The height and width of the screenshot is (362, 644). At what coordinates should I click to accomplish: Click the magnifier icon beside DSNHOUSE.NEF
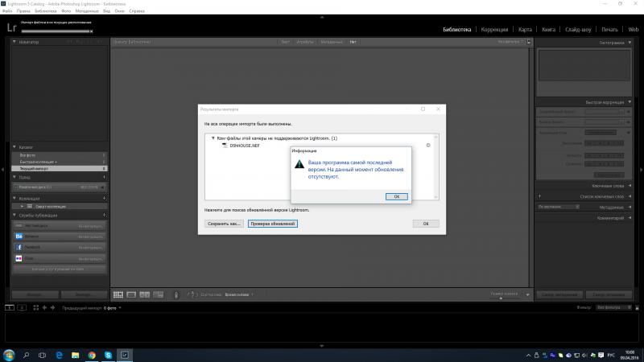pyautogui.click(x=428, y=146)
